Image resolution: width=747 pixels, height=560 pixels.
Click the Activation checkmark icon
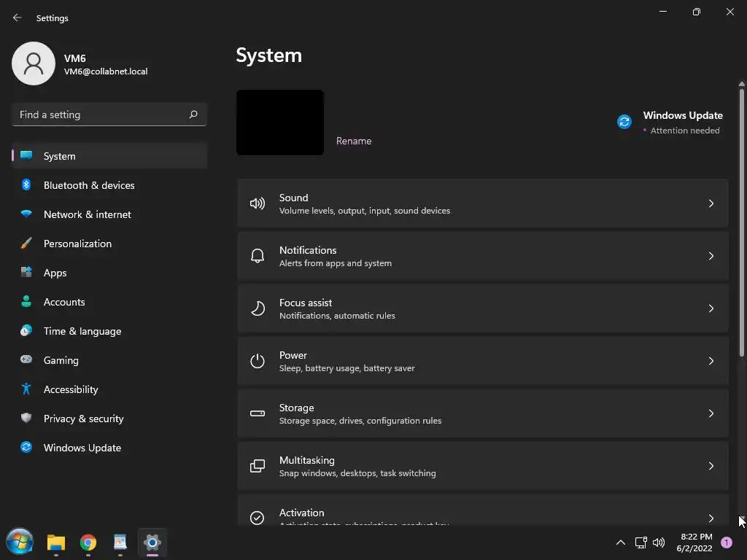pos(258,518)
